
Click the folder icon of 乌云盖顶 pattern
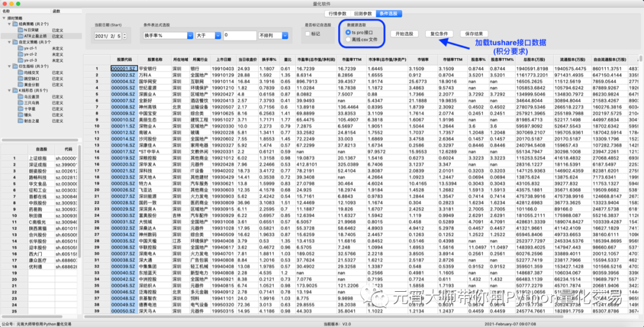click(20, 97)
